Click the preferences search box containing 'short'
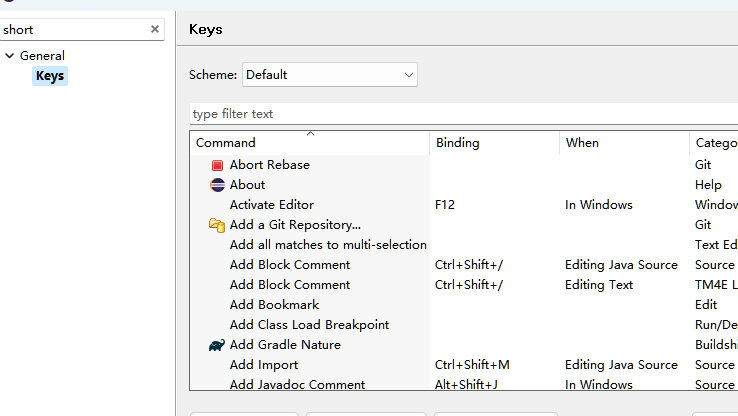 tap(75, 30)
